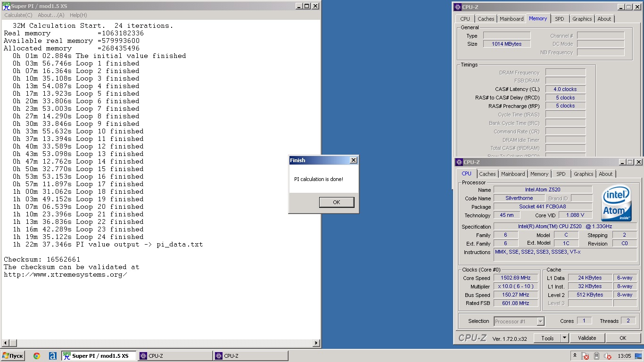Open the Processor #1 selection dropdown

coord(519,321)
